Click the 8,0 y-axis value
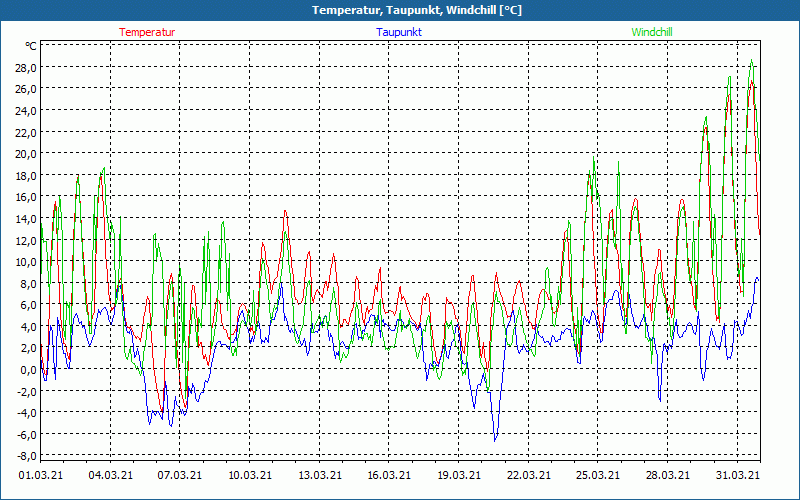 pos(29,283)
